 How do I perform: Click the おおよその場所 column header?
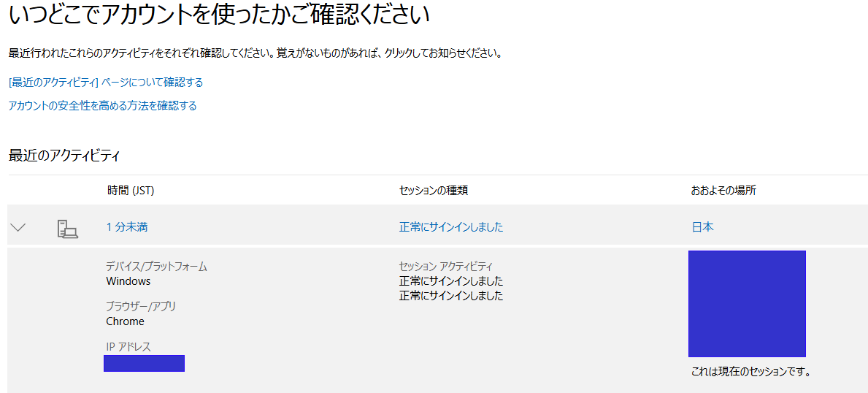tap(723, 191)
